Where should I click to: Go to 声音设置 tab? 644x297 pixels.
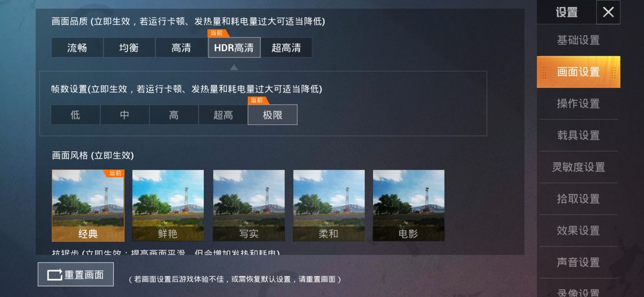coord(578,262)
